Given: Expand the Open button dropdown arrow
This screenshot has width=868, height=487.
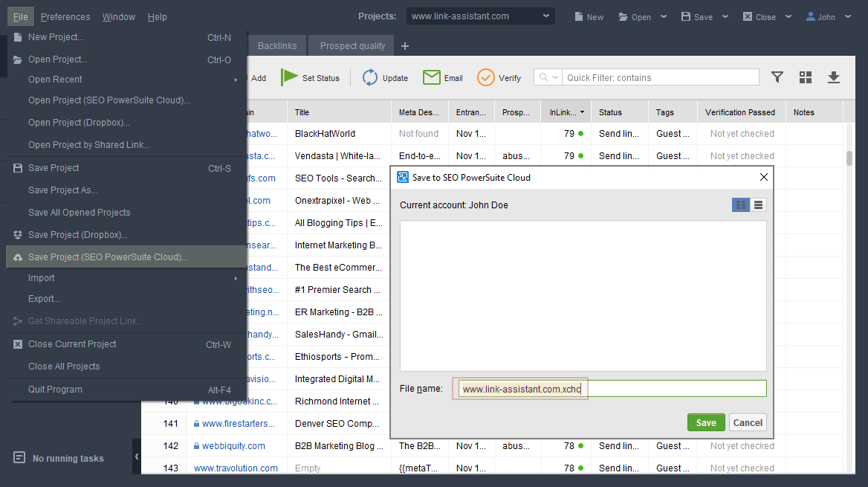Looking at the screenshot, I should tap(664, 16).
